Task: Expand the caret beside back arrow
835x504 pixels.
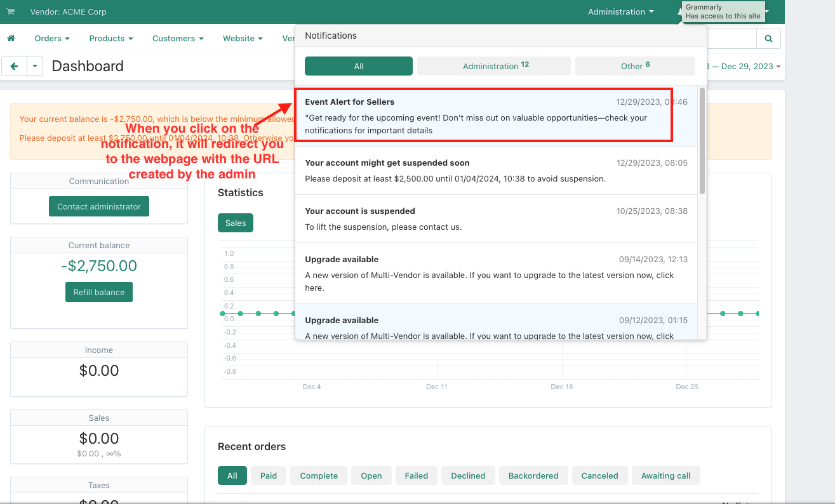Action: (35, 66)
